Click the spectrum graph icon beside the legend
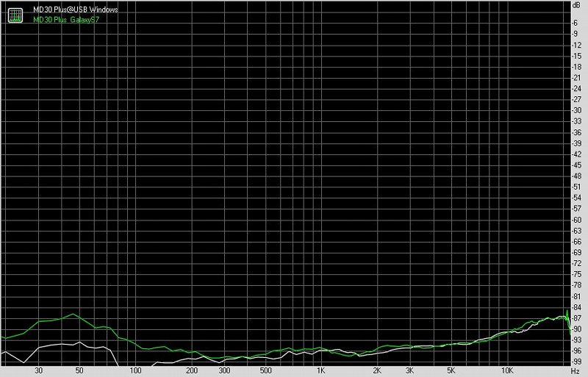Screen dimensions: 588x377 click(14, 14)
